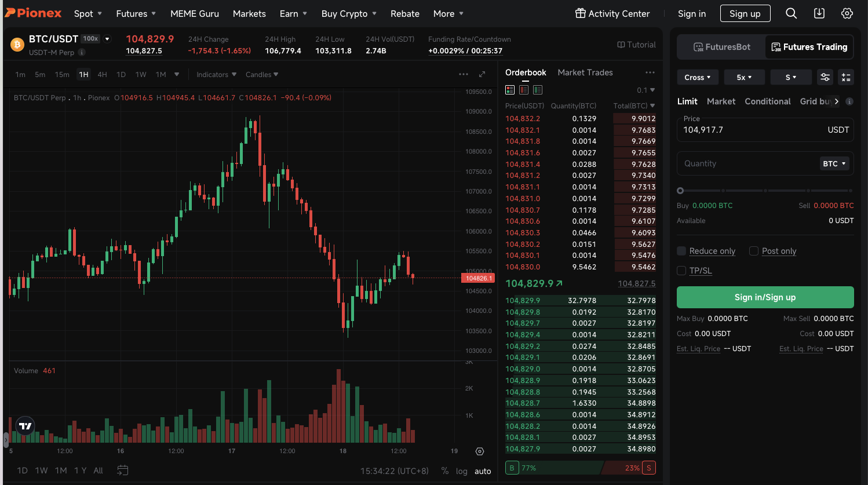This screenshot has width=868, height=485.
Task: Open the search magnifier icon
Action: point(791,13)
